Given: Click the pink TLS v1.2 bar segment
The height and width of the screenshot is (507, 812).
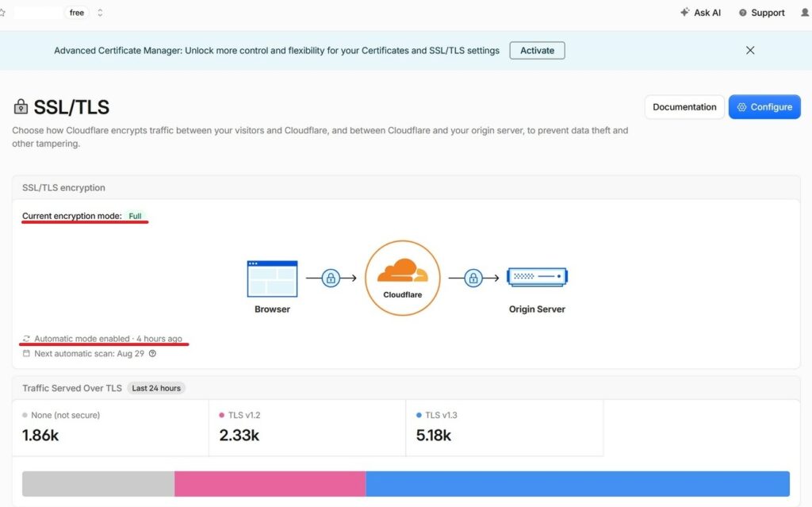Looking at the screenshot, I should 270,484.
